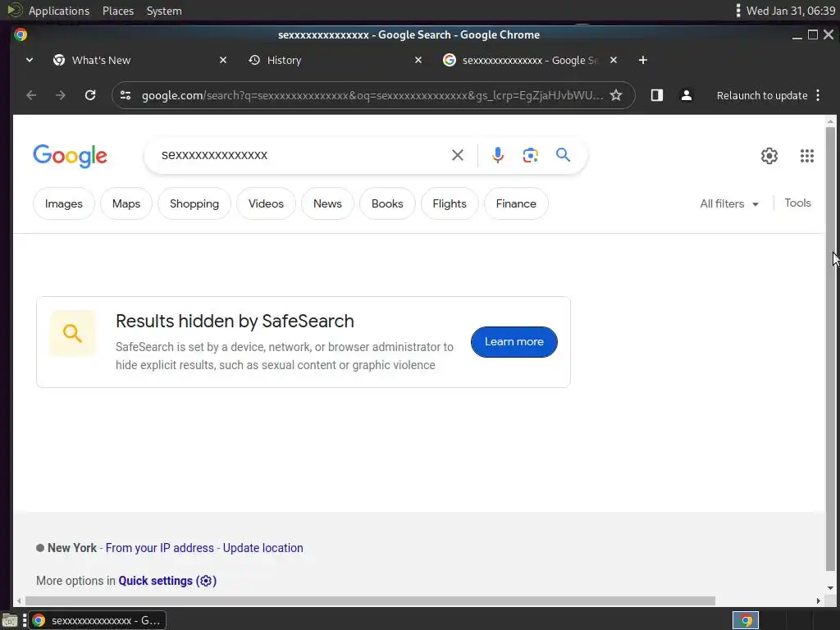840x630 pixels.
Task: Switch to the What's New tab
Action: [x=140, y=60]
